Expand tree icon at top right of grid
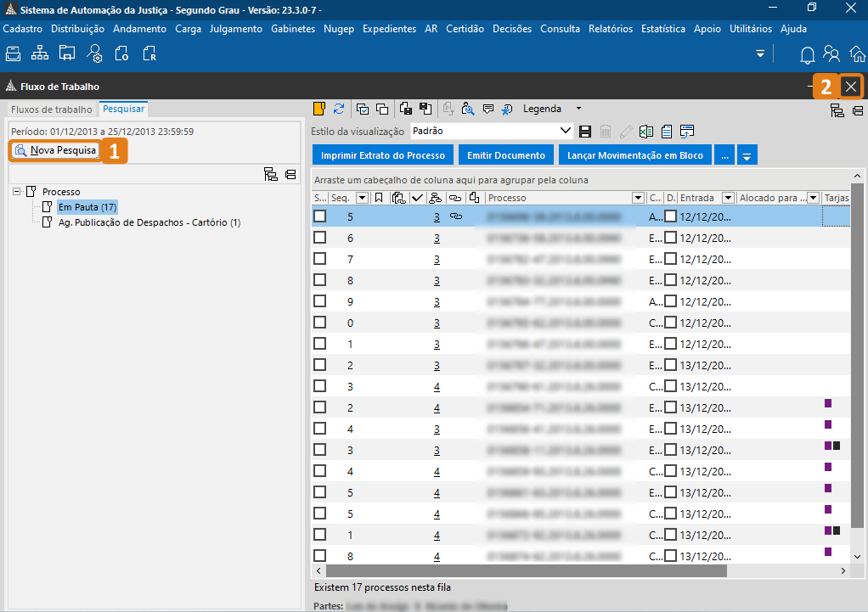868x612 pixels. pos(837,110)
